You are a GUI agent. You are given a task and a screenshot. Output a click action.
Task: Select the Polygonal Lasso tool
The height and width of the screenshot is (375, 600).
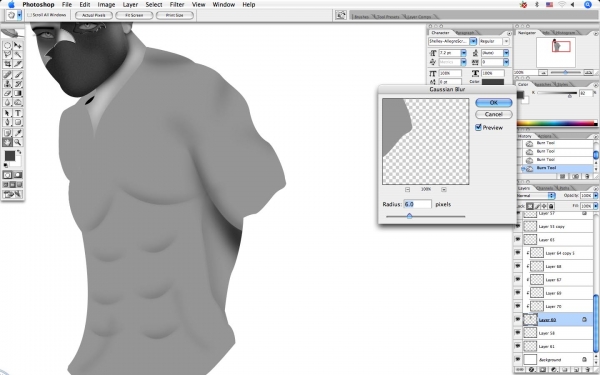(7, 55)
